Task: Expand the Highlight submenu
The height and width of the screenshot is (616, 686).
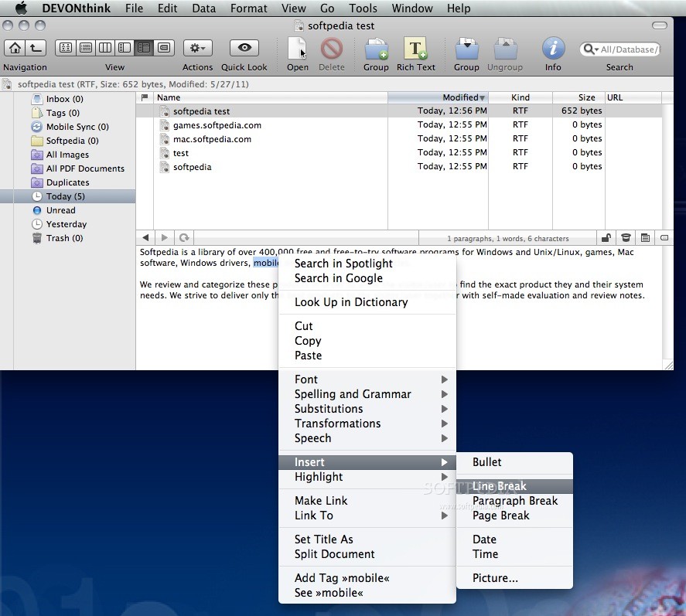Action: point(367,477)
